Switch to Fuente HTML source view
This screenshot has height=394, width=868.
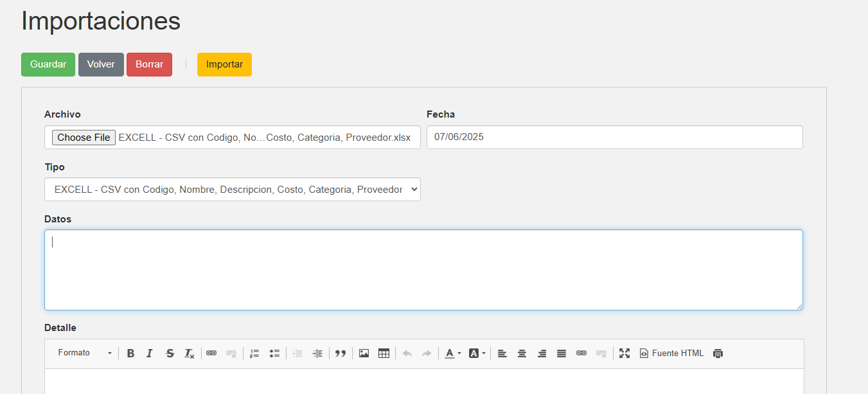671,354
